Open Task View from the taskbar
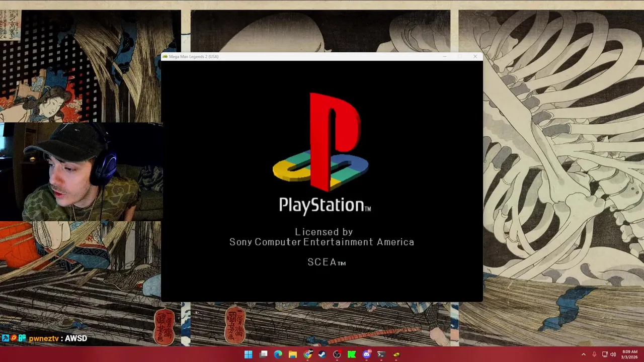The width and height of the screenshot is (644, 362). click(263, 354)
